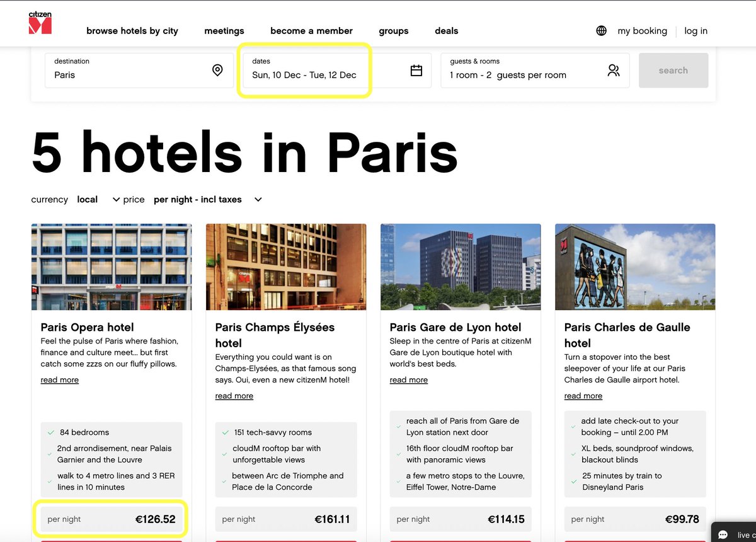Open the globe language selector icon

[601, 31]
